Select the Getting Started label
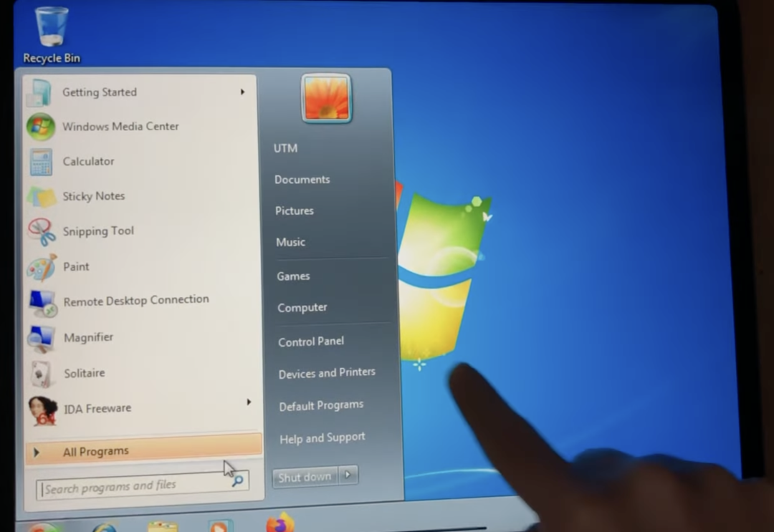774x532 pixels. (x=99, y=92)
